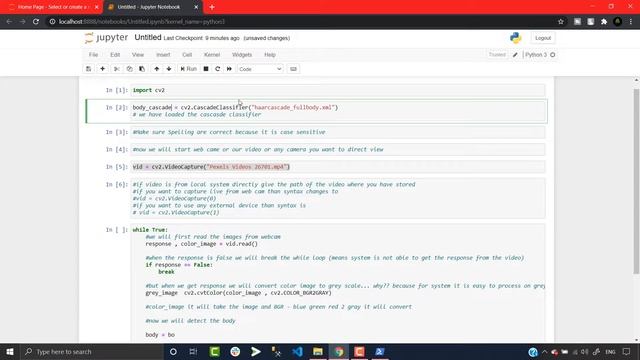Click the 'grey_image cv2.cvtColor' line
This screenshot has height=360, width=640.
(238, 293)
